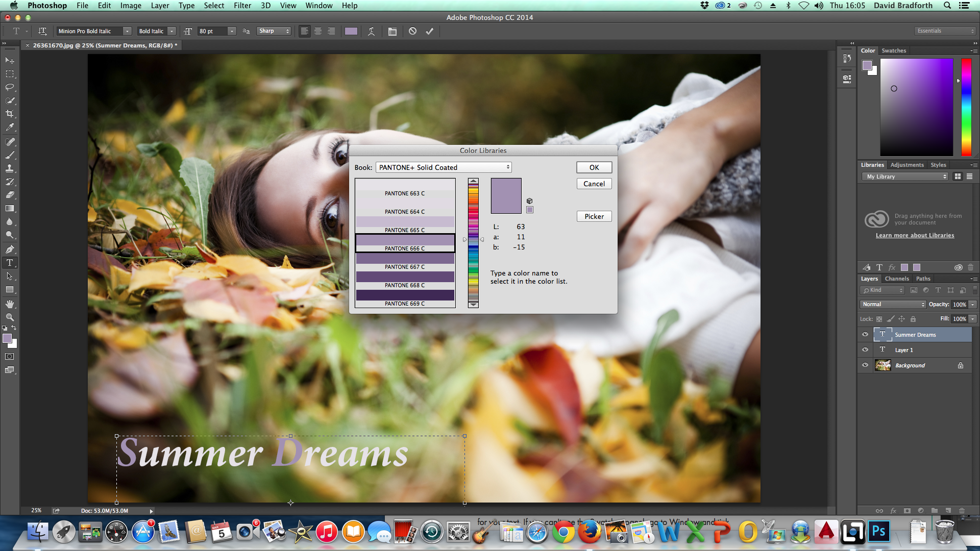Switch to the Channels tab
Screen dimensions: 980x551
click(x=897, y=279)
